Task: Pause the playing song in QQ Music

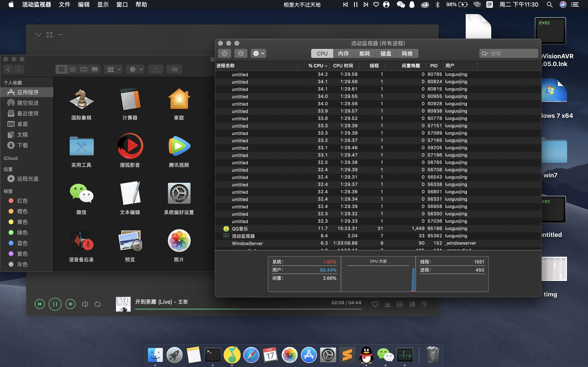Action: tap(55, 304)
